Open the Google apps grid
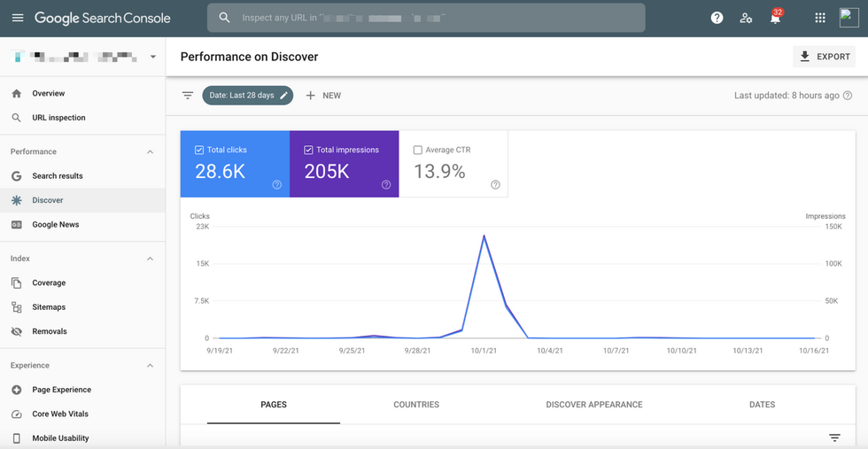Screen dimensions: 868x449 pos(820,18)
